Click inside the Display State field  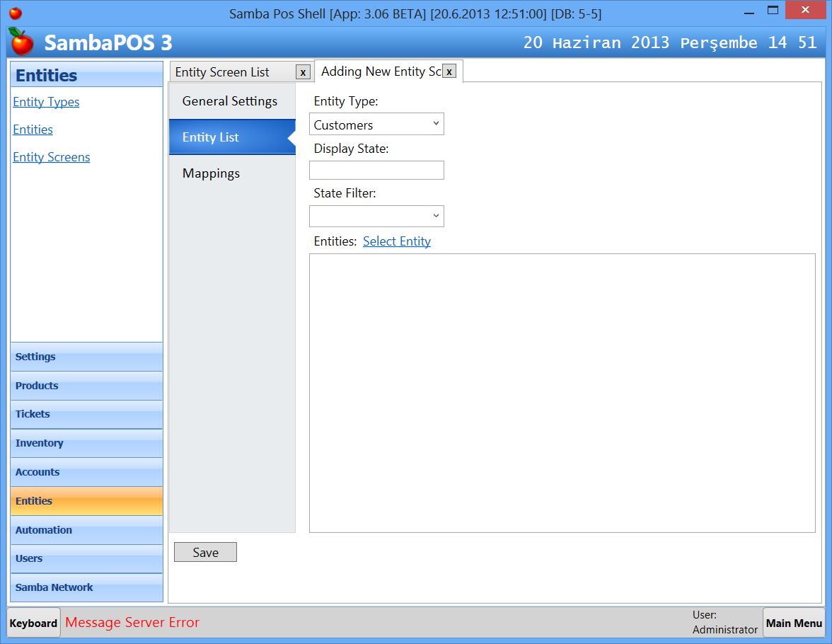click(x=376, y=170)
